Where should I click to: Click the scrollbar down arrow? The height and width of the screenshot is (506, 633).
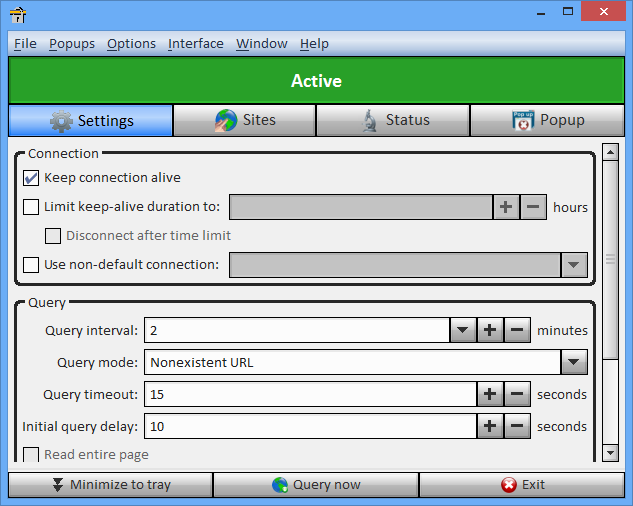pos(610,453)
